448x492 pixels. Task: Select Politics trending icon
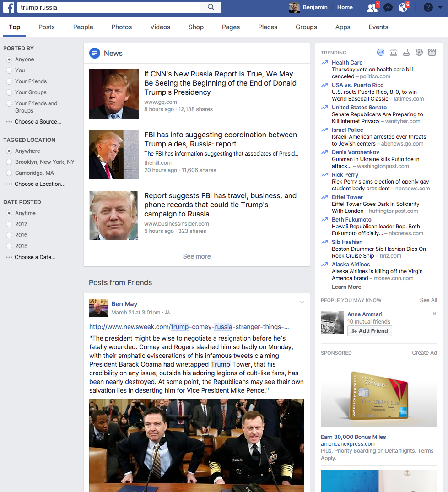click(x=394, y=52)
